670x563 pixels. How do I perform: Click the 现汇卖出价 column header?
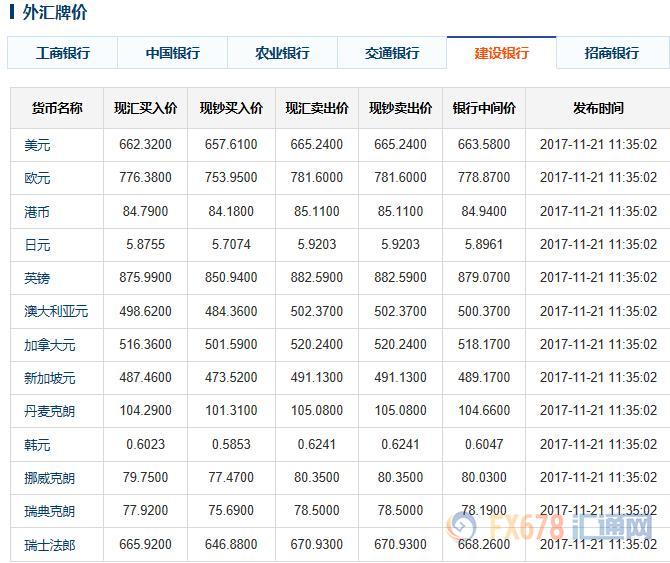coord(317,108)
